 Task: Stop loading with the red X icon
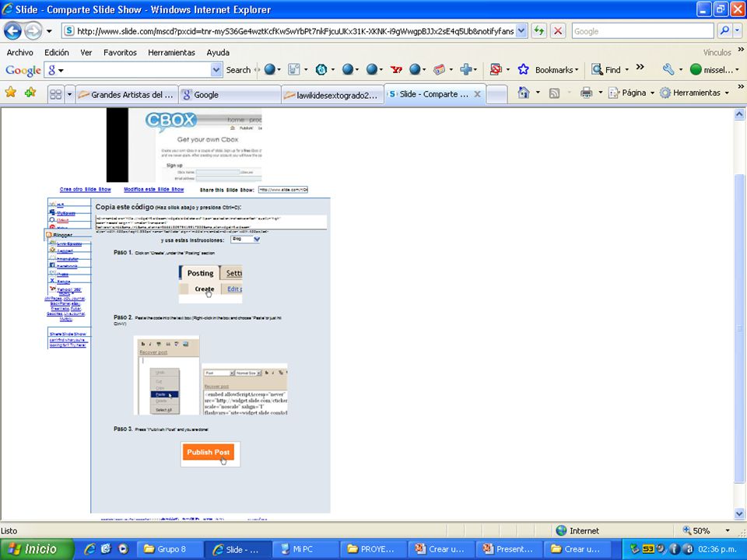[557, 31]
